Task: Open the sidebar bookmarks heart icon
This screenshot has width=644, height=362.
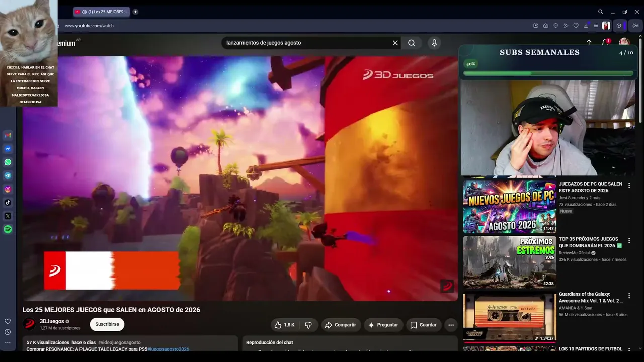Action: pyautogui.click(x=8, y=321)
